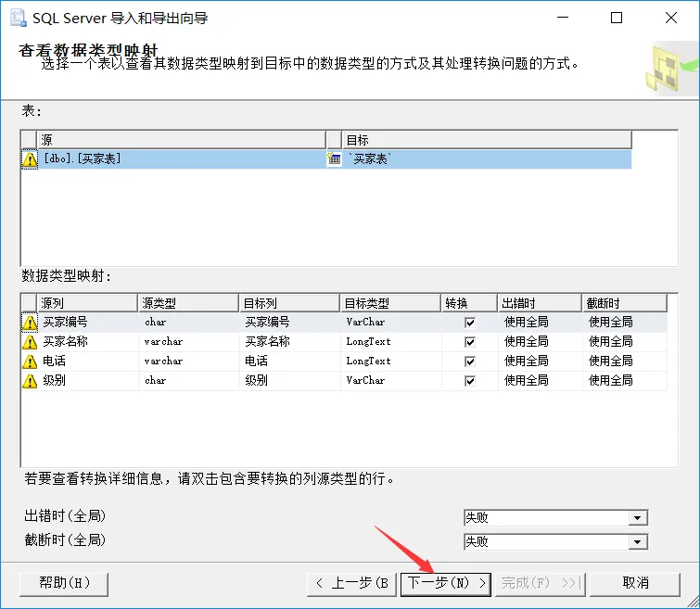Click the 目标 column header in the table list
This screenshot has height=609, width=700.
point(487,140)
